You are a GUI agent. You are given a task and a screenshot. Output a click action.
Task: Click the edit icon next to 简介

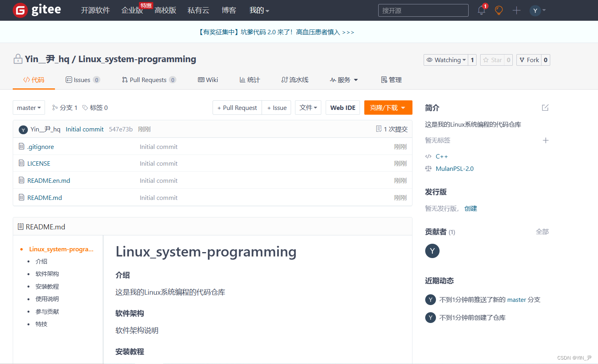(x=545, y=108)
